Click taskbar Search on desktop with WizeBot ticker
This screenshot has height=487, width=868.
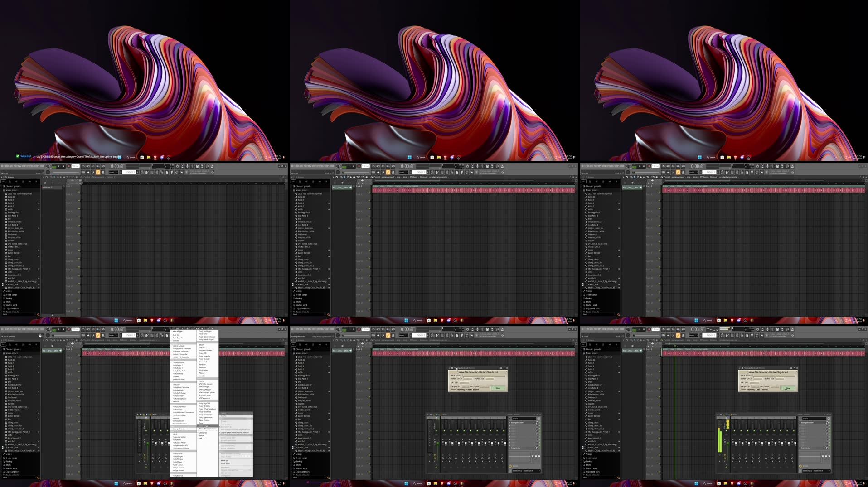131,157
